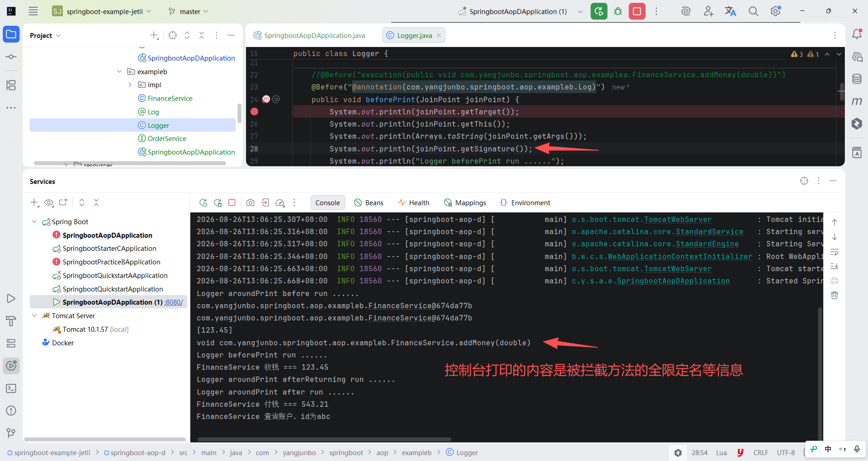Switch to the Mappings tab
The image size is (868, 461).
[465, 202]
